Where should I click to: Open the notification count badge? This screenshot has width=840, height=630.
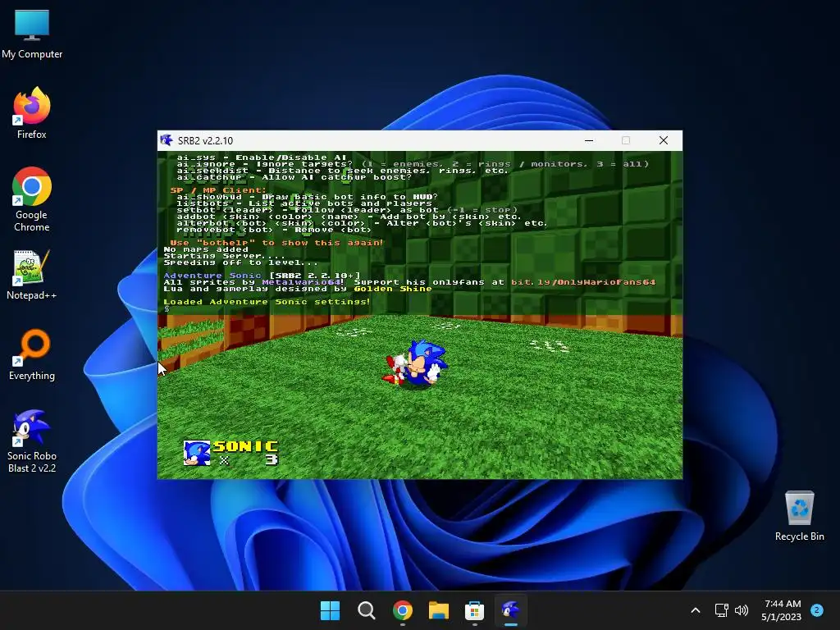pos(817,609)
